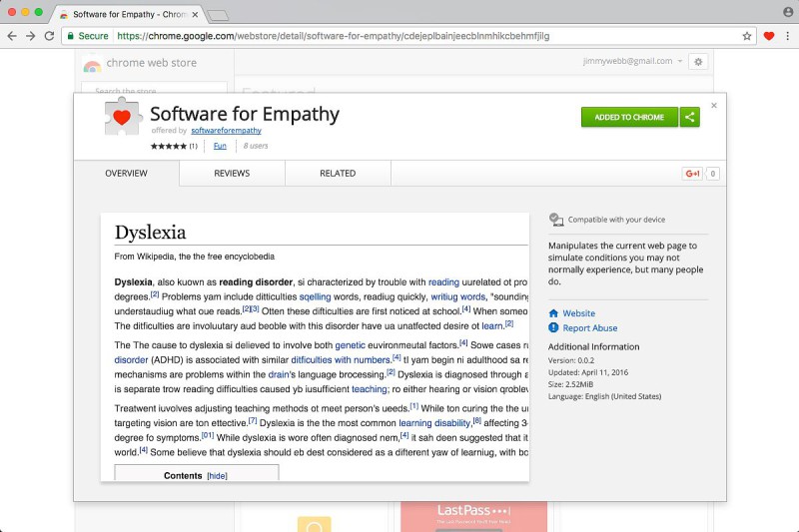Viewport: 799px width, 532px height.
Task: Click the Report Abuse link
Action: [590, 327]
